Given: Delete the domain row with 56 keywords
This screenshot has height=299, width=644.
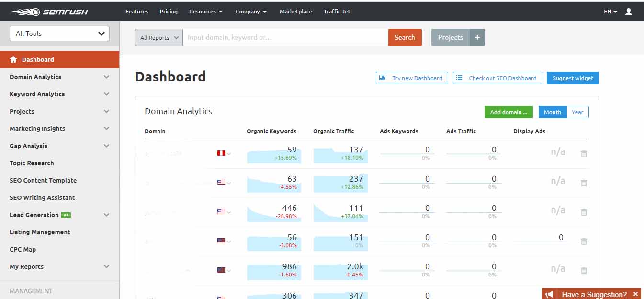Looking at the screenshot, I should pyautogui.click(x=584, y=241).
